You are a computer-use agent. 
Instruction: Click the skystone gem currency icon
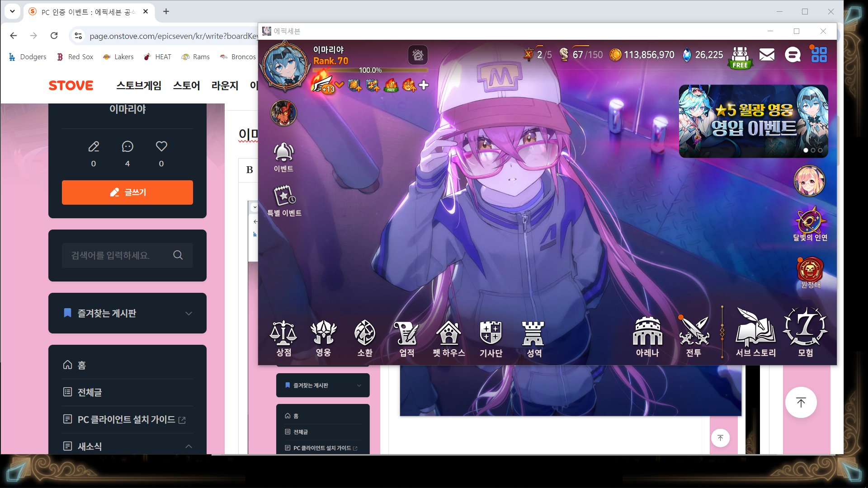point(687,55)
